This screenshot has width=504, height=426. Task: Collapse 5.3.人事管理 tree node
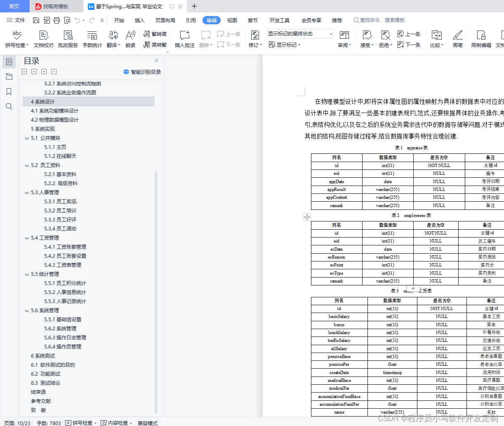[27, 193]
